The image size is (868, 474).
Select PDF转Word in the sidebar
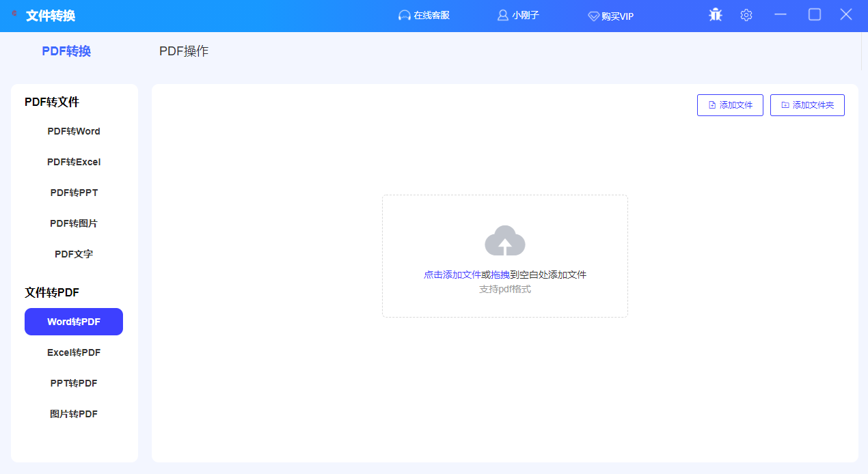(73, 130)
